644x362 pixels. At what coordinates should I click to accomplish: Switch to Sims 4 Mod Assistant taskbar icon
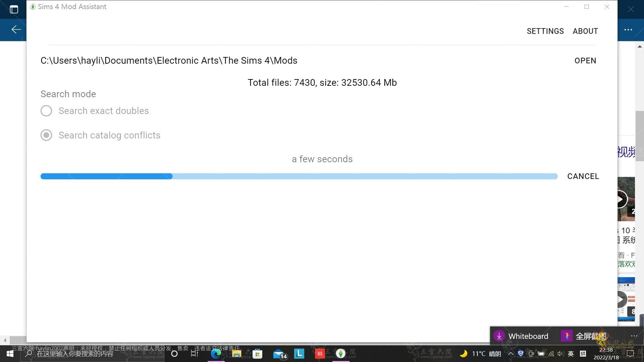click(x=340, y=354)
